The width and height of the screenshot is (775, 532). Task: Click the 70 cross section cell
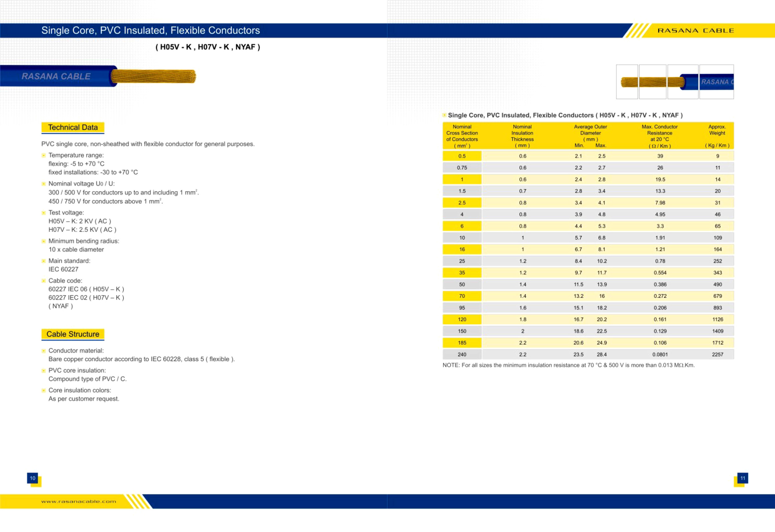(x=462, y=296)
